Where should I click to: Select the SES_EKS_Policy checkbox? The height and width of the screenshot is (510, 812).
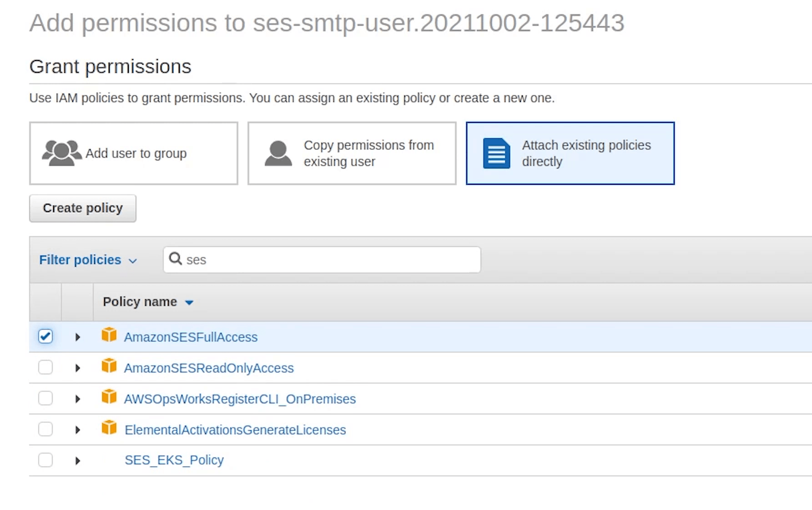click(x=45, y=460)
